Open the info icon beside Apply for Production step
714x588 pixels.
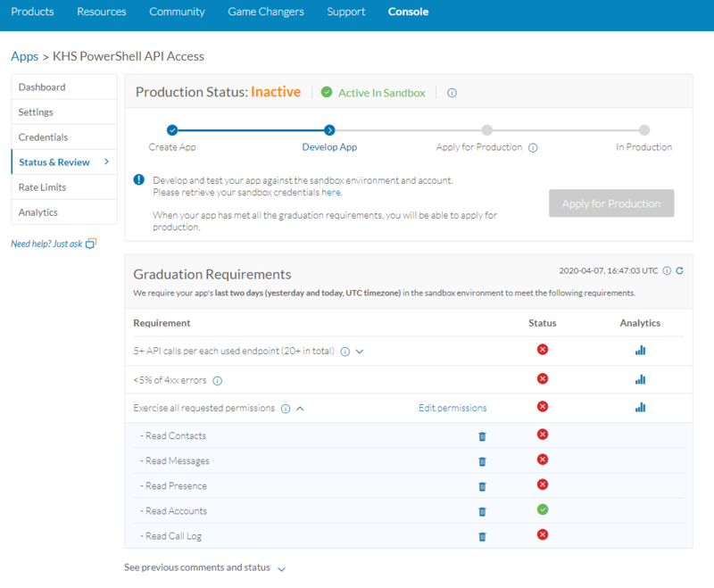(x=533, y=149)
